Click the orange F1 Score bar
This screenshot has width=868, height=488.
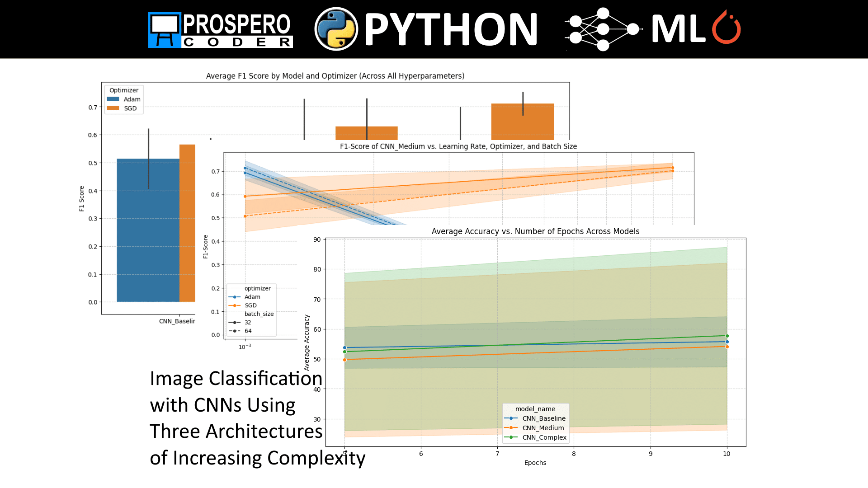[x=187, y=221]
